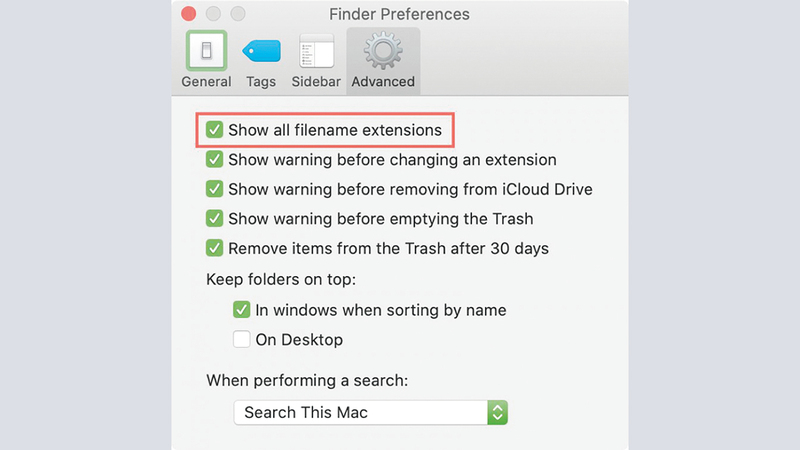Viewport: 800px width, 450px height.
Task: Click the Sidebar tab label
Action: 316,82
